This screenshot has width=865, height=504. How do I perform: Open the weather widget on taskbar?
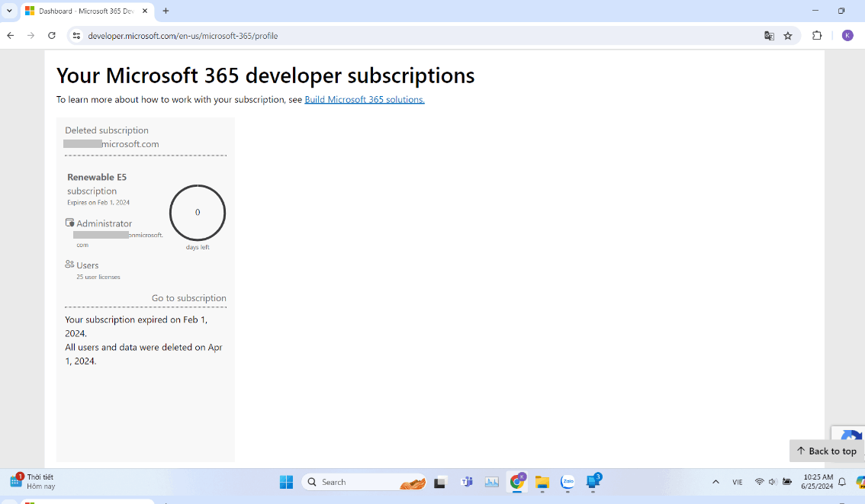[x=32, y=481]
